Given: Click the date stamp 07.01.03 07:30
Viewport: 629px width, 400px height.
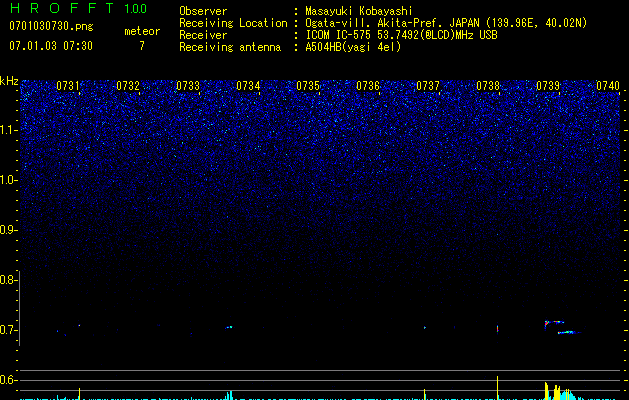Looking at the screenshot, I should coord(51,46).
